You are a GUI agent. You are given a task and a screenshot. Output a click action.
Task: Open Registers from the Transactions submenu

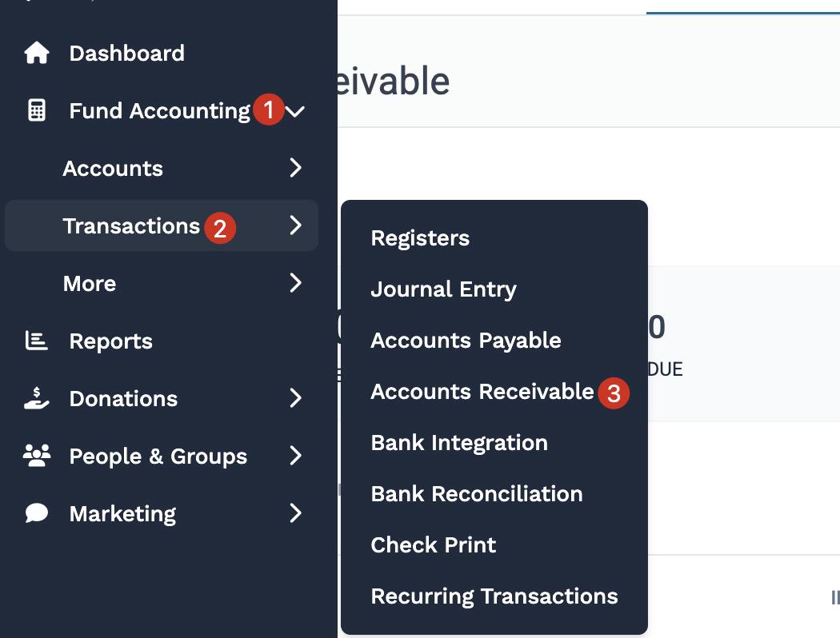[420, 238]
